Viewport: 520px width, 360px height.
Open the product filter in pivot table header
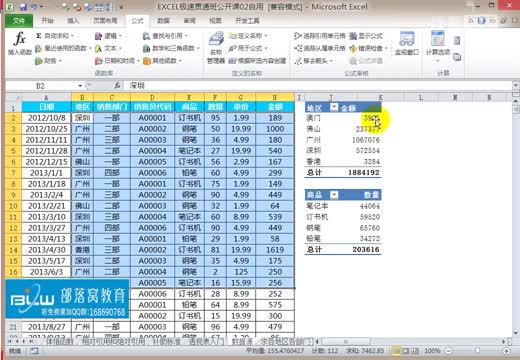pyautogui.click(x=334, y=195)
